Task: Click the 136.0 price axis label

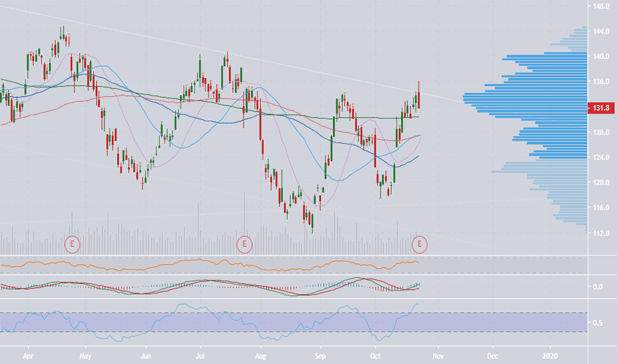Action: (x=601, y=81)
